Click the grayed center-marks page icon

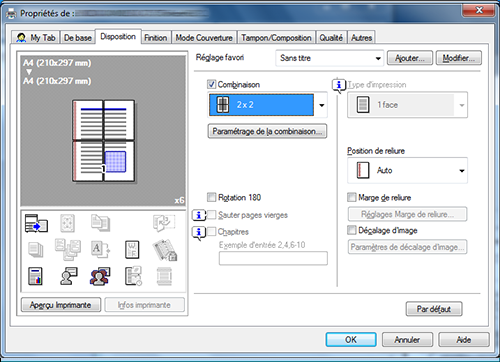(67, 223)
